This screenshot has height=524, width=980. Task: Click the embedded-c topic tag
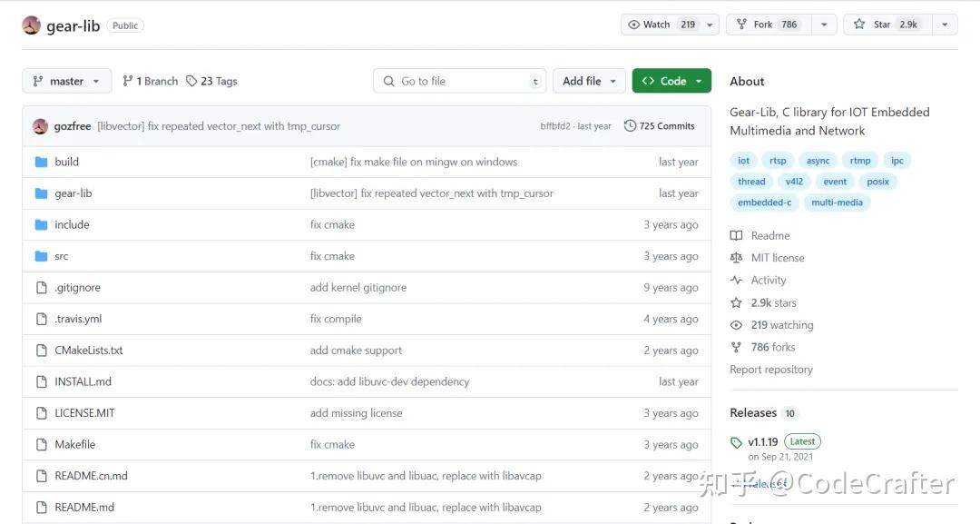[764, 202]
